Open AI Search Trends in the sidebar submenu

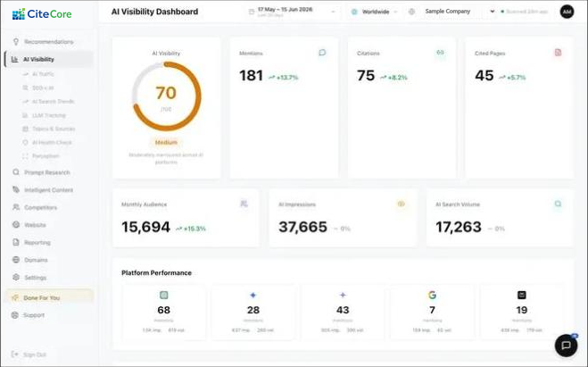coord(49,101)
